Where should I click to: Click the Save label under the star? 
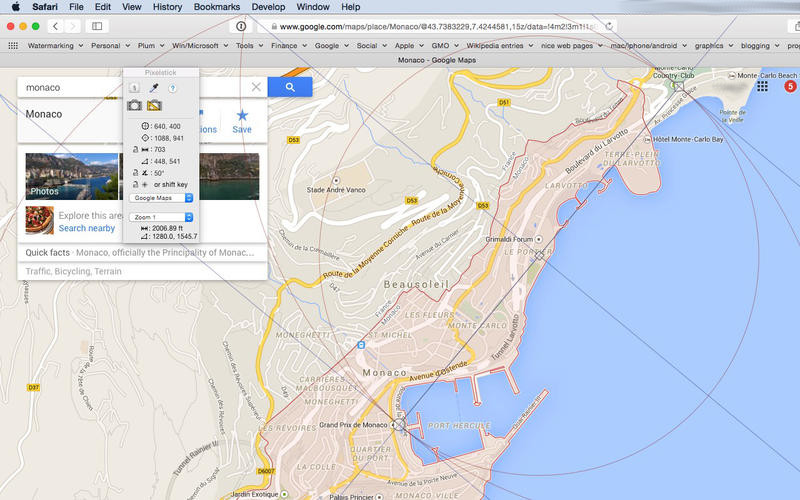[x=242, y=130]
